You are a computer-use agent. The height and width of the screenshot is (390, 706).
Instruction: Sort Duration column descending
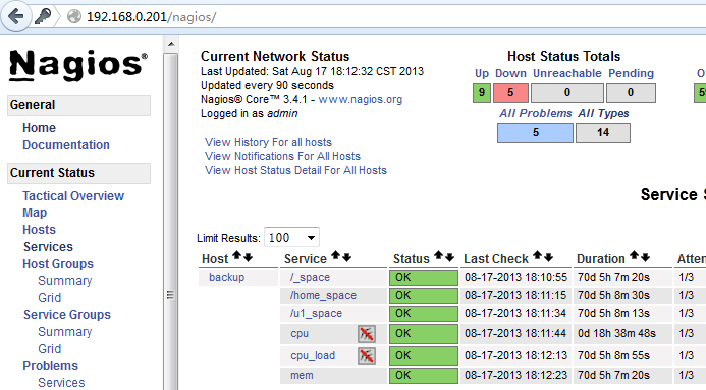coord(646,257)
